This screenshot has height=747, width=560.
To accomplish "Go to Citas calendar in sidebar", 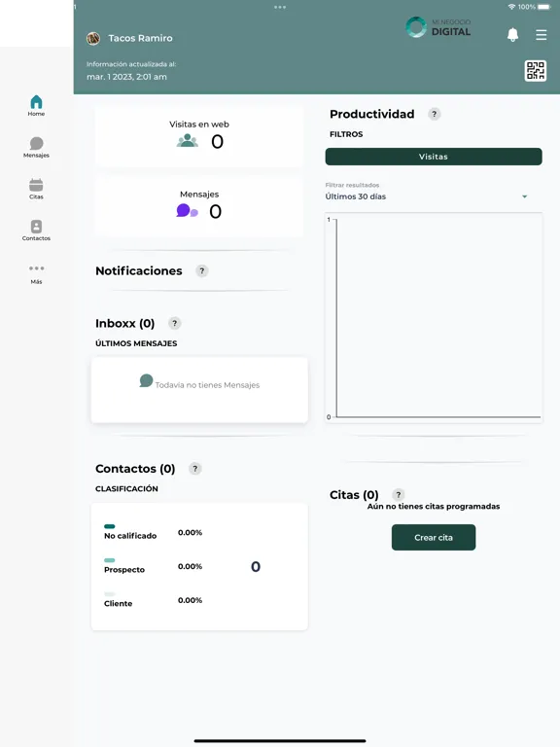I will [36, 189].
